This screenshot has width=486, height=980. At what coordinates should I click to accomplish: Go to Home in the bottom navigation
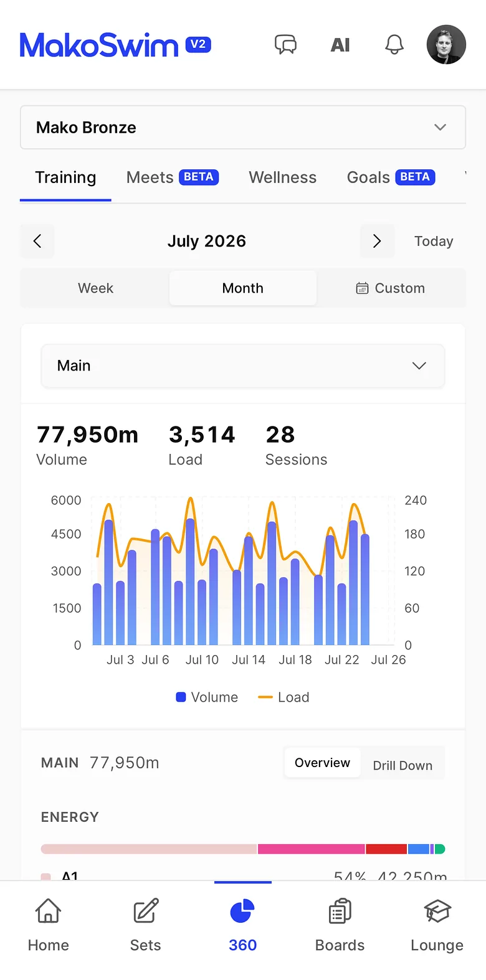[x=49, y=925]
